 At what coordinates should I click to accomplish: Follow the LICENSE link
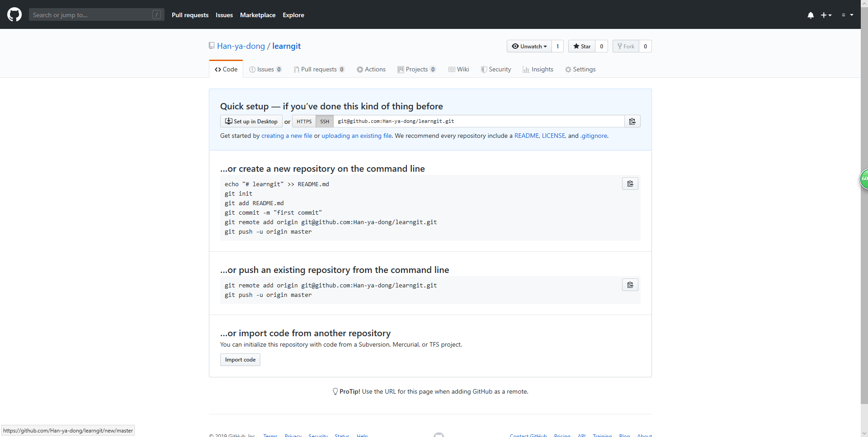coord(553,136)
